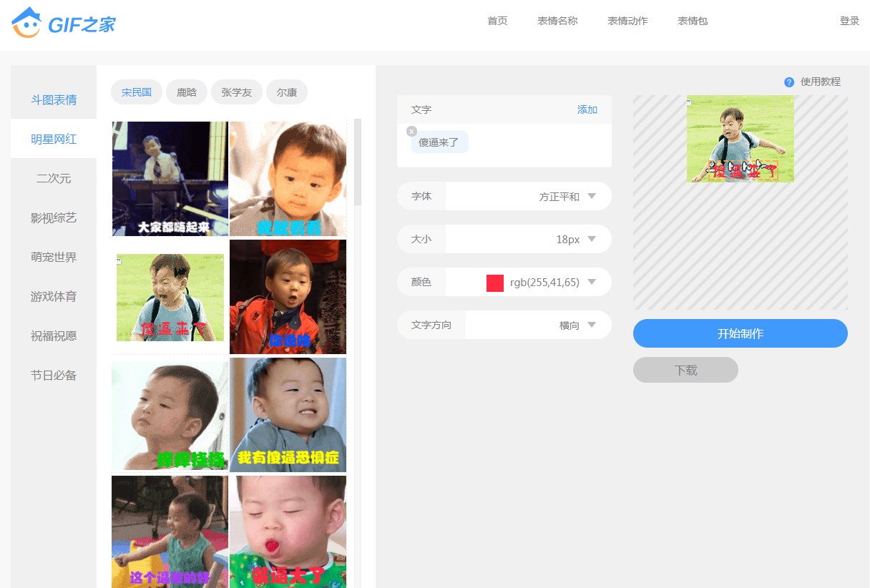
Task: Open the 首页 menu item
Action: 497,21
